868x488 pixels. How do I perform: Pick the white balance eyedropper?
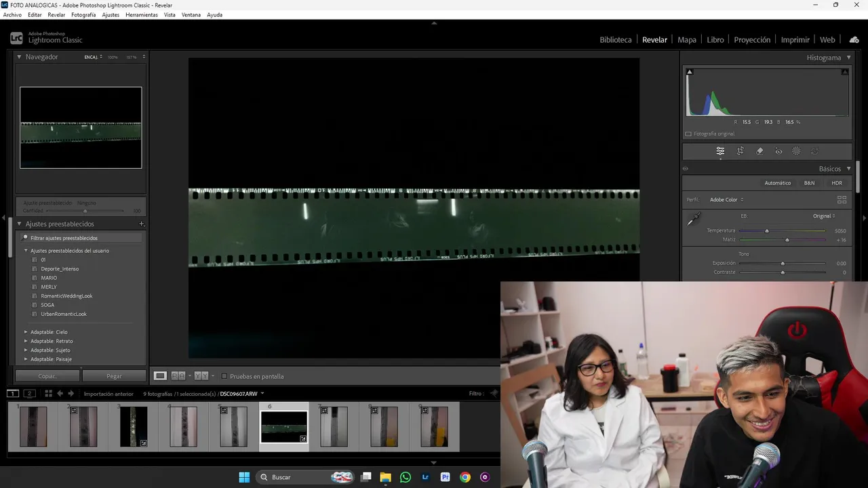(x=694, y=220)
